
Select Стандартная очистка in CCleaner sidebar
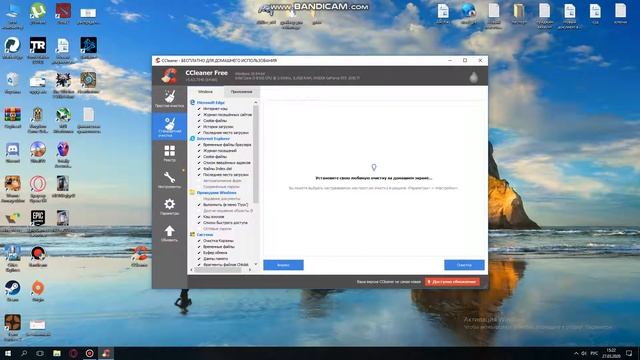169,127
